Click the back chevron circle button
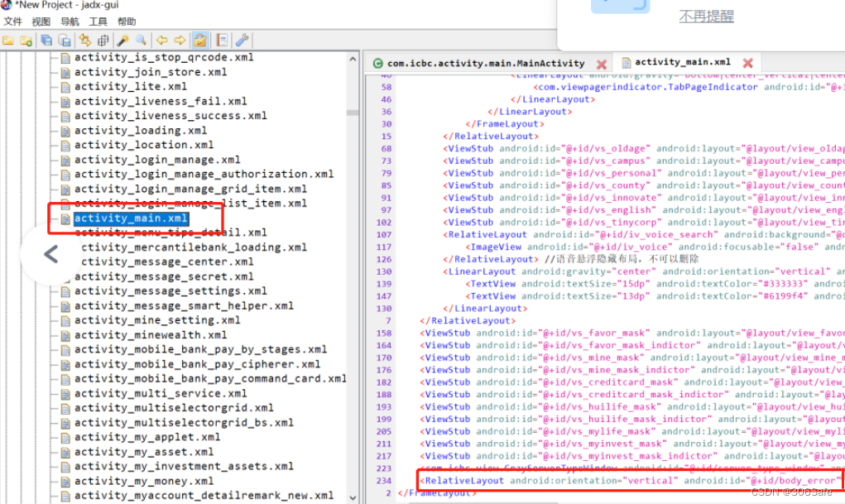Viewport: 845px width, 504px height. 50,254
